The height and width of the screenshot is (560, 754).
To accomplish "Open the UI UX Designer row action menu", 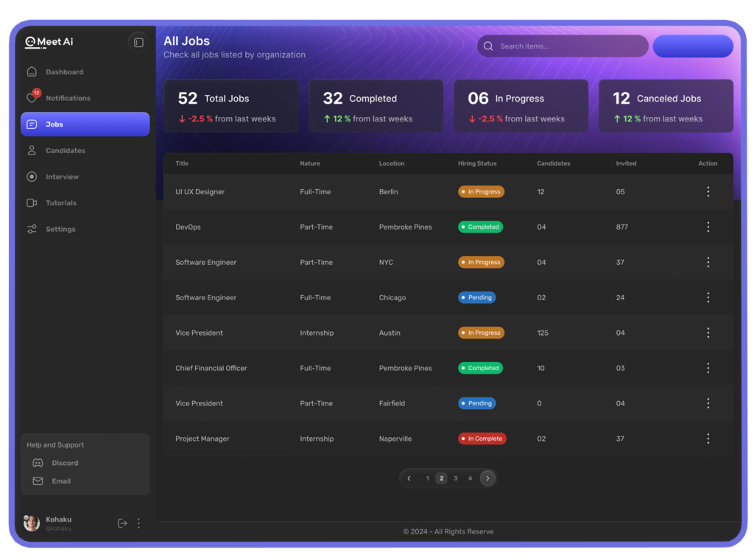I will click(708, 191).
